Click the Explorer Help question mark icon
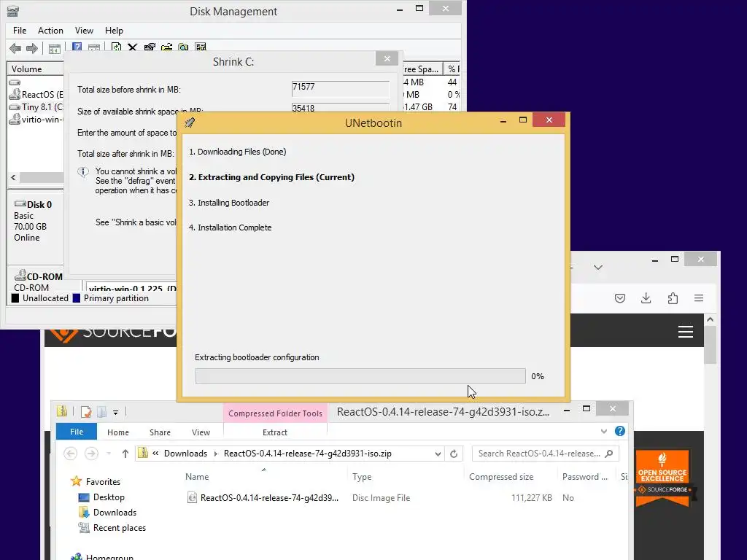This screenshot has height=560, width=747. 620,431
